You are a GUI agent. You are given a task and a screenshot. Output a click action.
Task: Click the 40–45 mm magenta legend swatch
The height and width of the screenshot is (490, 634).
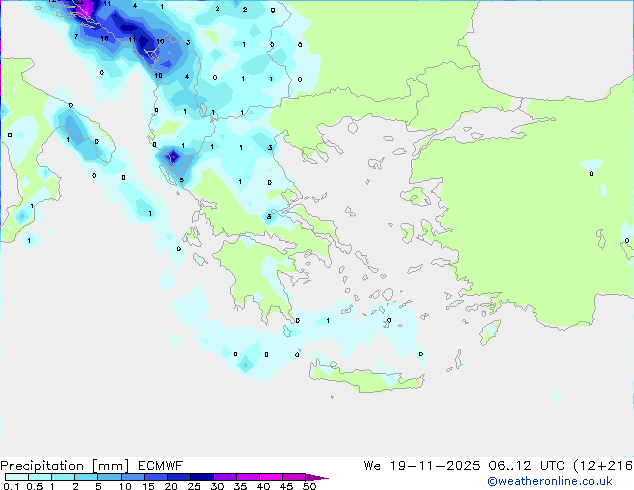pos(271,477)
